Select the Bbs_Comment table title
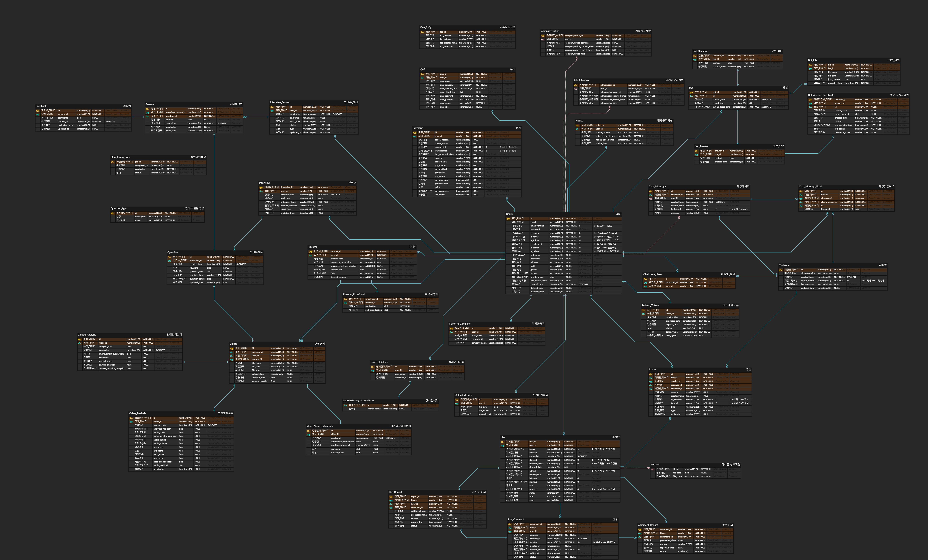This screenshot has height=560, width=928. [516, 519]
